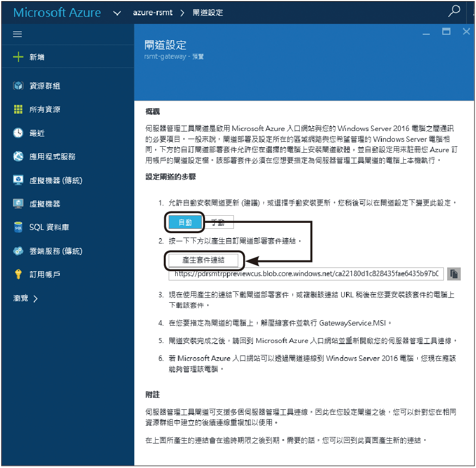The height and width of the screenshot is (468, 476).
Task: Click the 概觀 heading
Action: (x=153, y=111)
